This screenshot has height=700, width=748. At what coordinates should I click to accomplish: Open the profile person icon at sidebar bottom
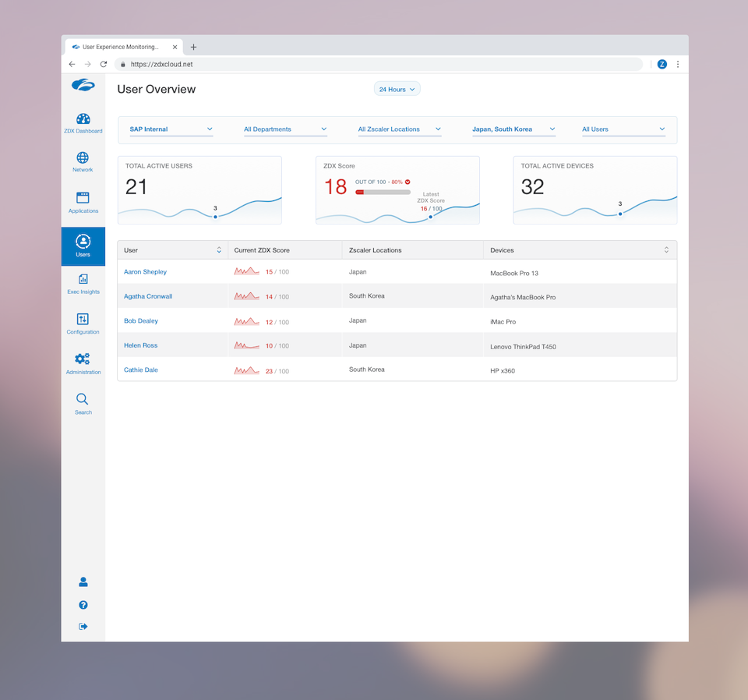[x=83, y=582]
